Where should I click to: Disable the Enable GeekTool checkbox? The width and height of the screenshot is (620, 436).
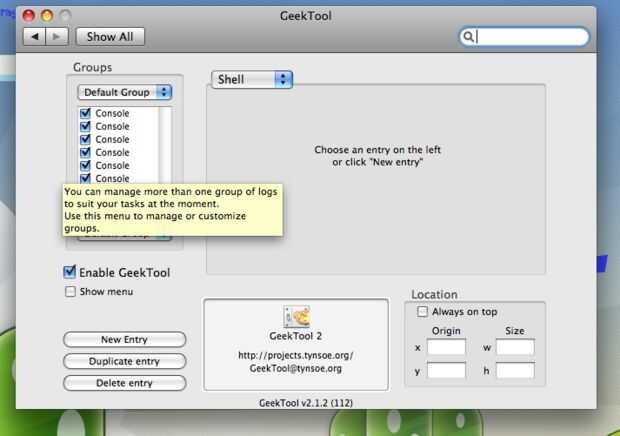(70, 272)
